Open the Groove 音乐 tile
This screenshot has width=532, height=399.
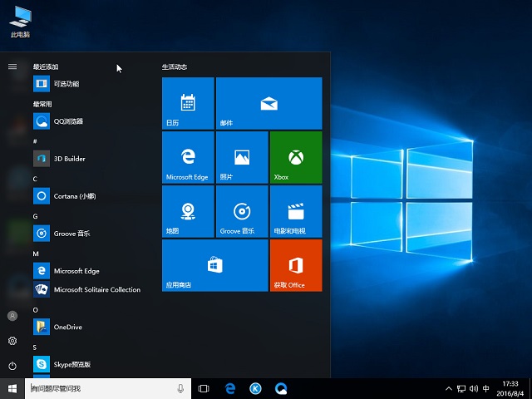click(242, 211)
